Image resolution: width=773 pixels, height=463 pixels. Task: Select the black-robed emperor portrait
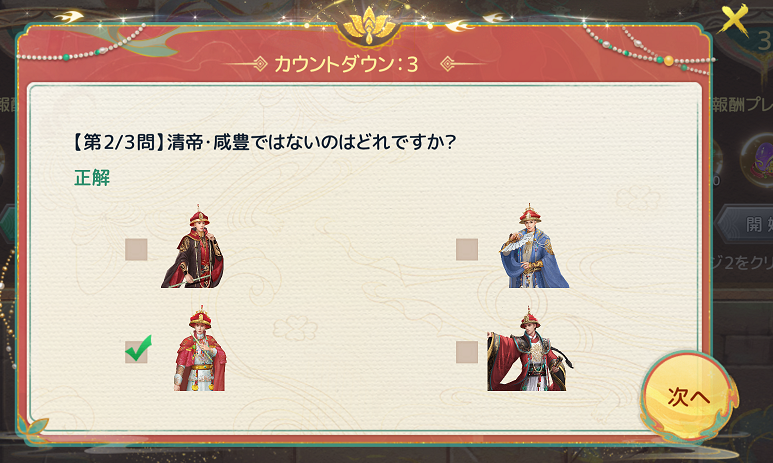192,247
